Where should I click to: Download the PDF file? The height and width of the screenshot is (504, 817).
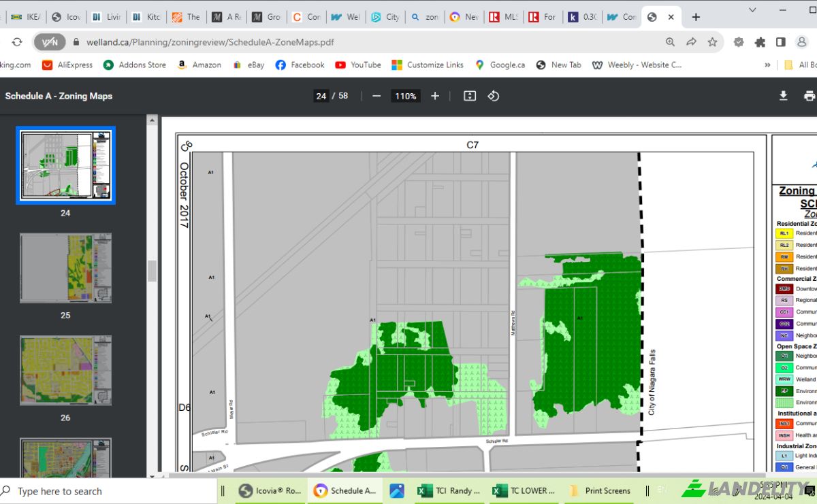784,96
